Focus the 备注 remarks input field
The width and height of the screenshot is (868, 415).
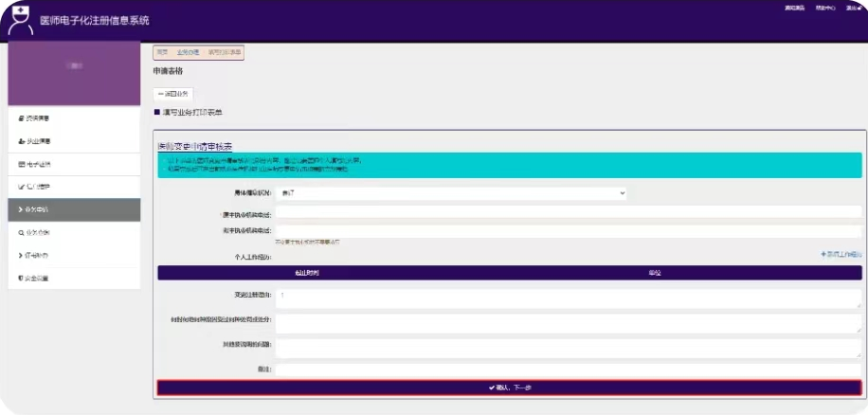(569, 370)
